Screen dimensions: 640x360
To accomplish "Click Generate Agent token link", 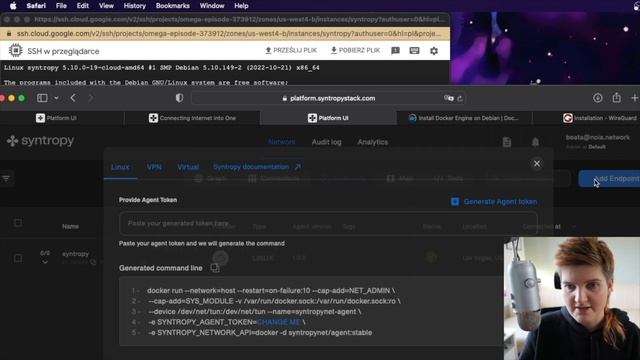I will tap(494, 202).
